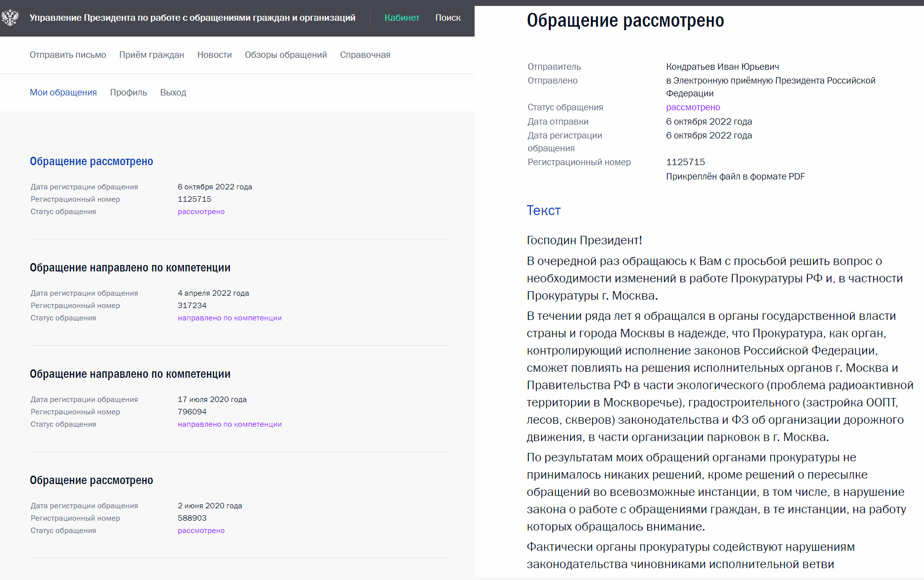Image resolution: width=924 pixels, height=580 pixels.
Task: Go to Отправить письмо section
Action: pos(68,55)
